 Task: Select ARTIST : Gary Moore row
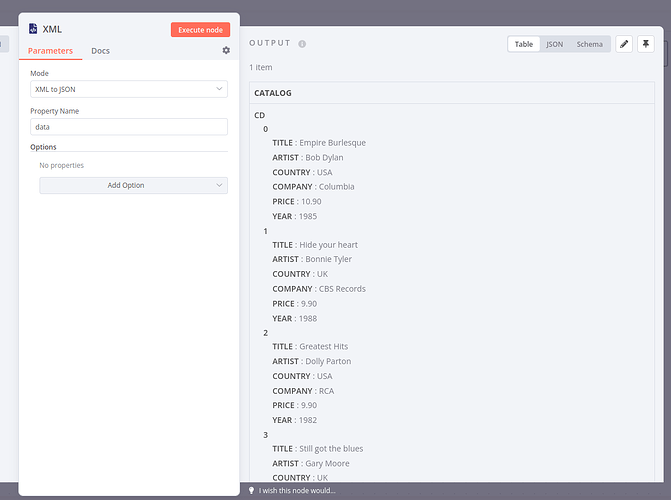pyautogui.click(x=311, y=464)
